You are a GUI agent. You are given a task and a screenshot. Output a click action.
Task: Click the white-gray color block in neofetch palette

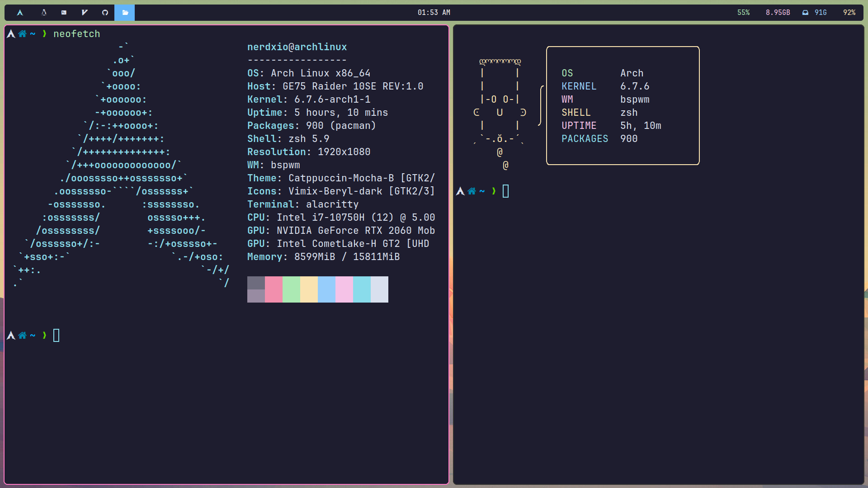tap(379, 289)
